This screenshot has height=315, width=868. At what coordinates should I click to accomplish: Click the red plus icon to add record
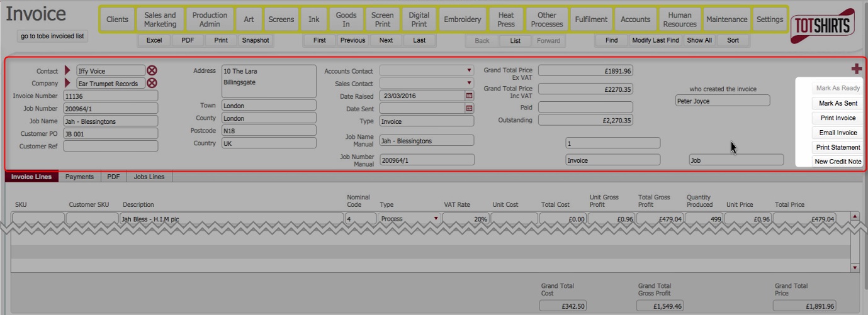856,69
